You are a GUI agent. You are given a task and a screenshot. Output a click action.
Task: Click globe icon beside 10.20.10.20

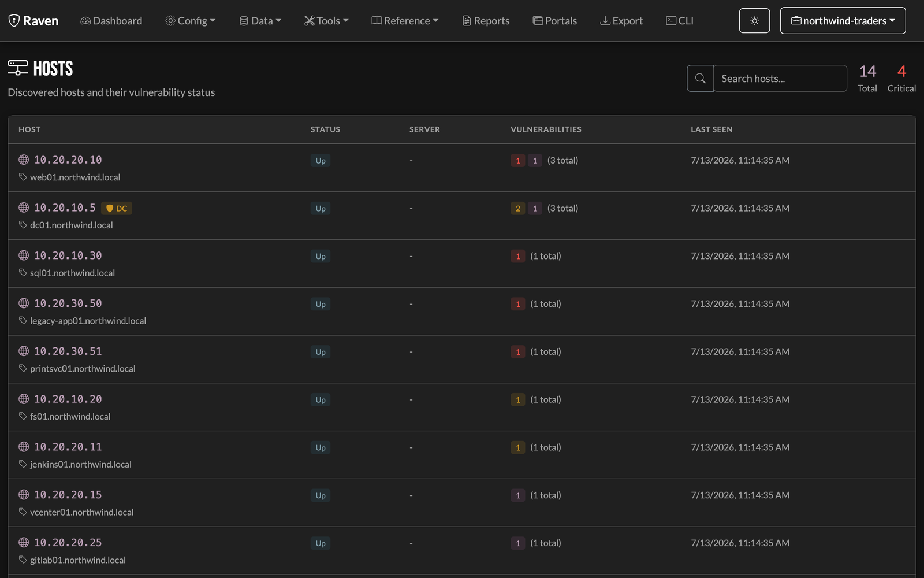pyautogui.click(x=24, y=399)
